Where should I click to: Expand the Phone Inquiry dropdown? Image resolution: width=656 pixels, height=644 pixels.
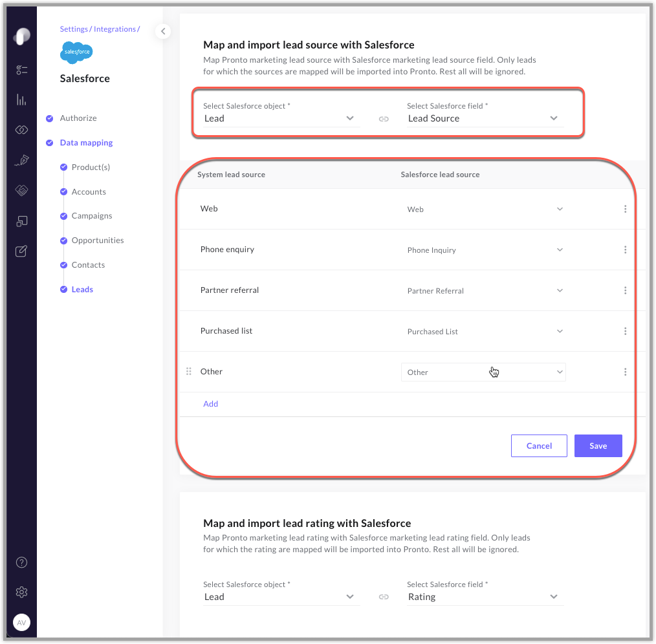483,250
